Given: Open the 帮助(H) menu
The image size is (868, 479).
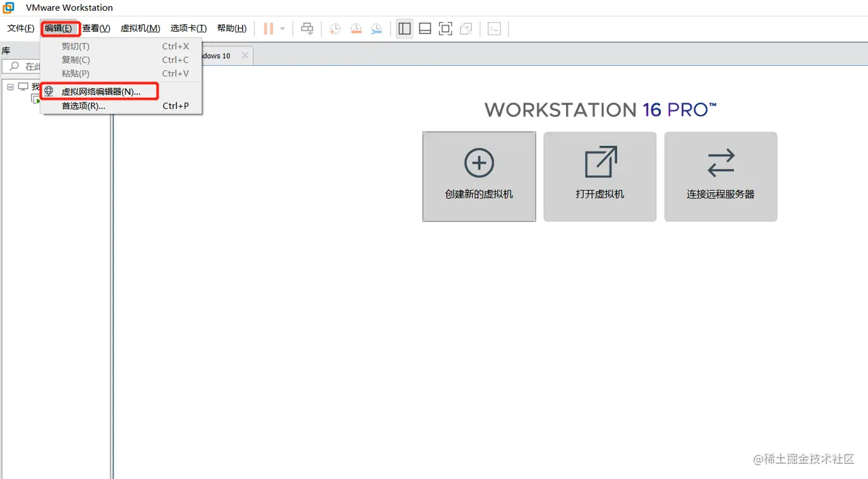Looking at the screenshot, I should pos(231,28).
